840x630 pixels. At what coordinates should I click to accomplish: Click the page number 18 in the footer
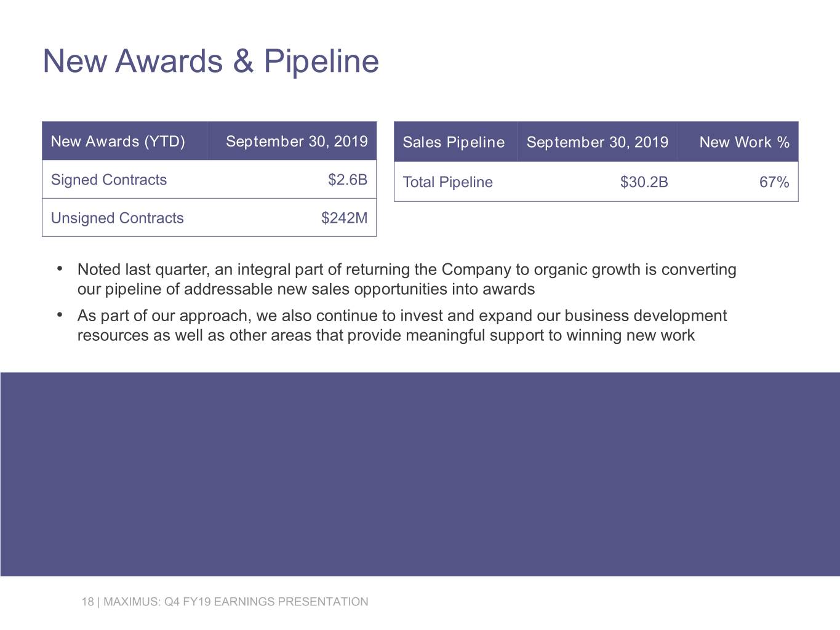(x=87, y=602)
